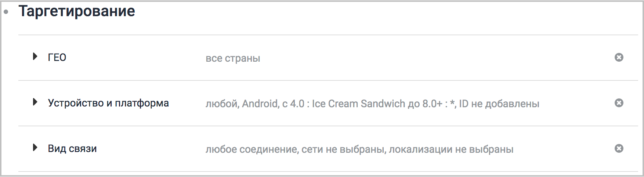Click the bullet dot beside Таргетирование
The image size is (644, 177).
(x=6, y=12)
